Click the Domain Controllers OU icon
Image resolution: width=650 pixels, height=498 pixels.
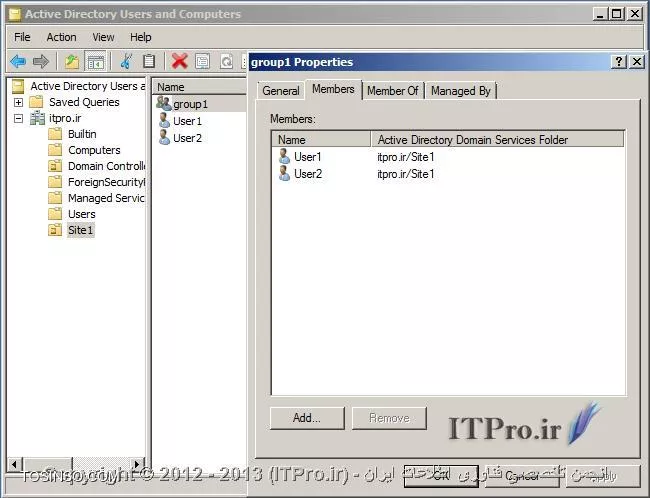pos(55,166)
